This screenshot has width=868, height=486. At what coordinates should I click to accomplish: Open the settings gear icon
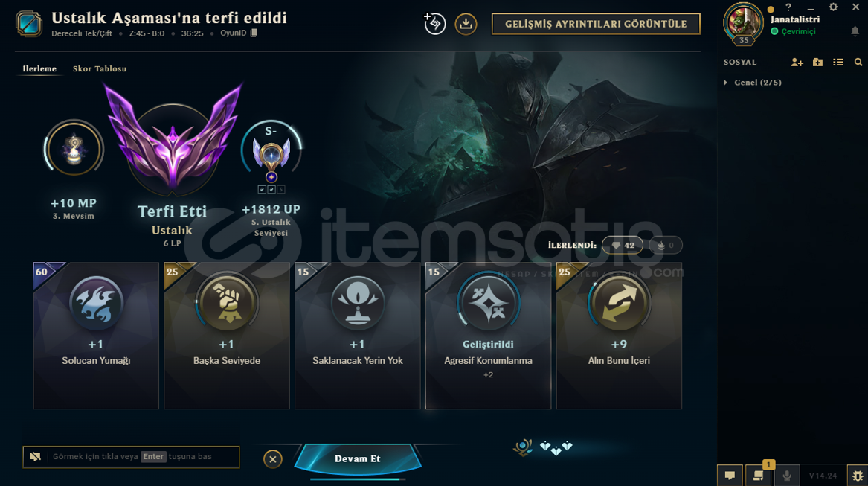click(833, 7)
